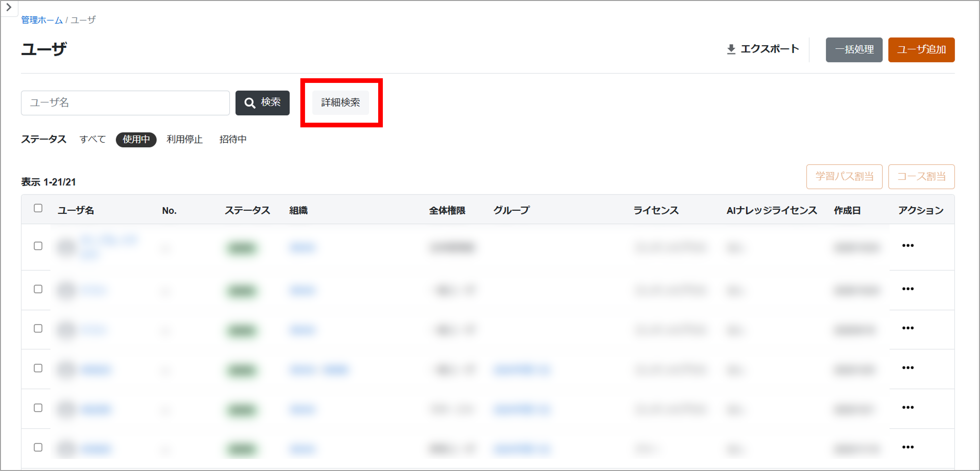Check the third user row checkbox

tap(38, 329)
